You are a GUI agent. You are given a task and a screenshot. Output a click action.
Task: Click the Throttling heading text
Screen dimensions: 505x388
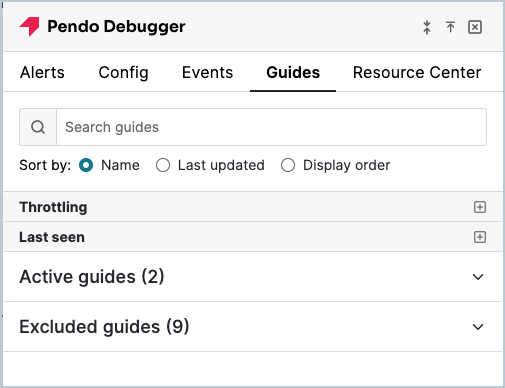pos(53,207)
